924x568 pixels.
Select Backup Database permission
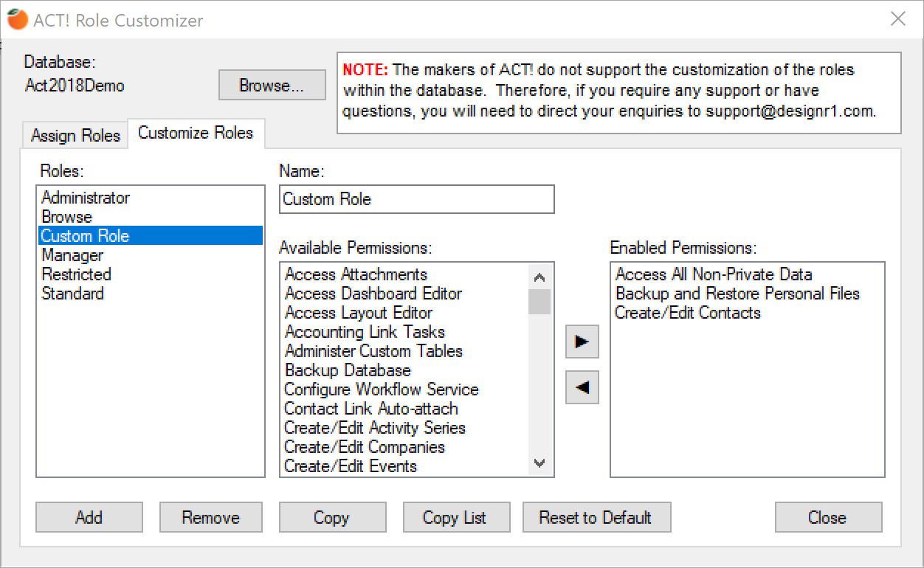click(405, 370)
